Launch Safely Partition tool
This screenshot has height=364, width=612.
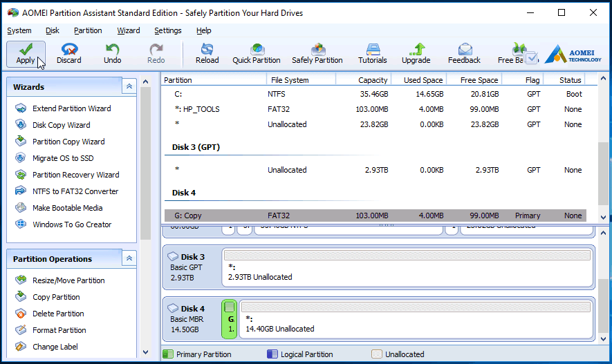pos(317,54)
